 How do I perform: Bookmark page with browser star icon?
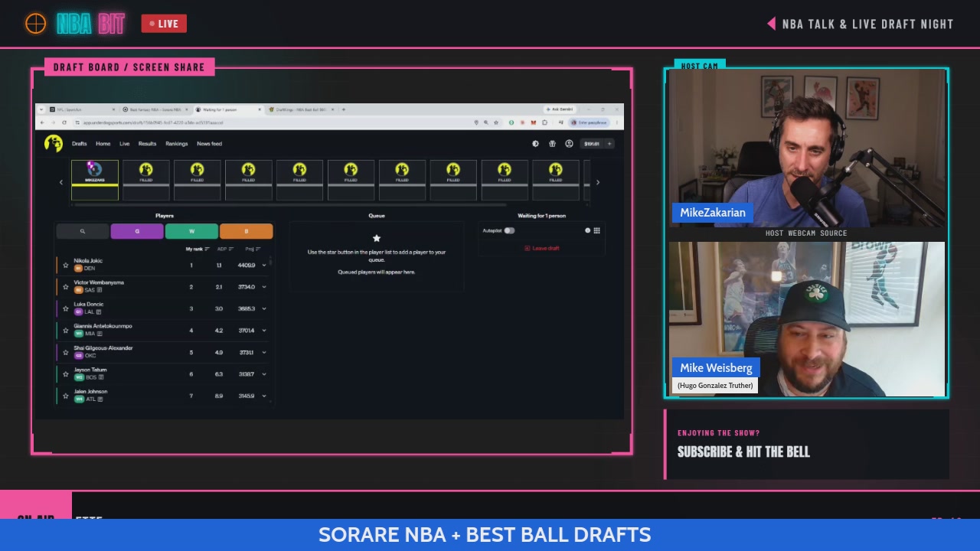tap(495, 122)
